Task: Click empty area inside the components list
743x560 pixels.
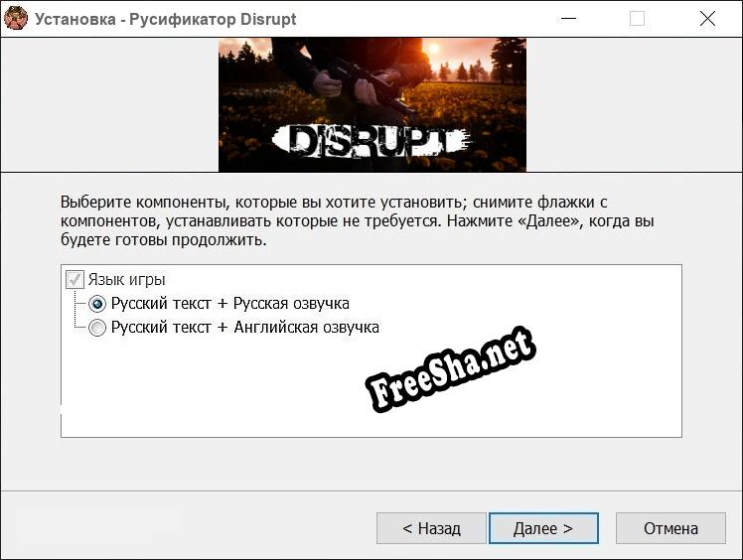Action: 214,388
